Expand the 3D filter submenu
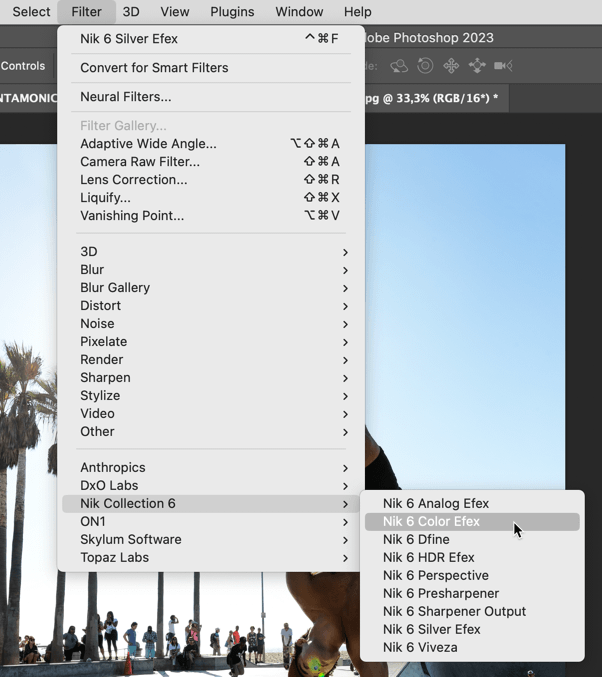The width and height of the screenshot is (602, 677). (211, 252)
